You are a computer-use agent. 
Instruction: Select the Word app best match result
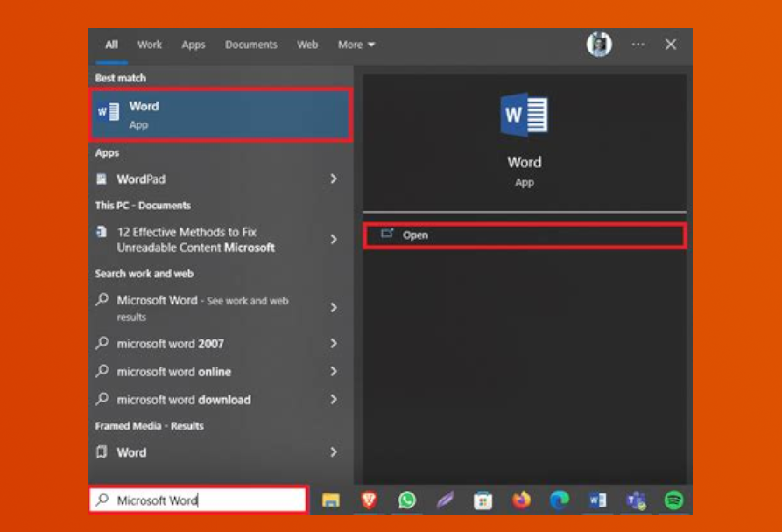(x=221, y=115)
